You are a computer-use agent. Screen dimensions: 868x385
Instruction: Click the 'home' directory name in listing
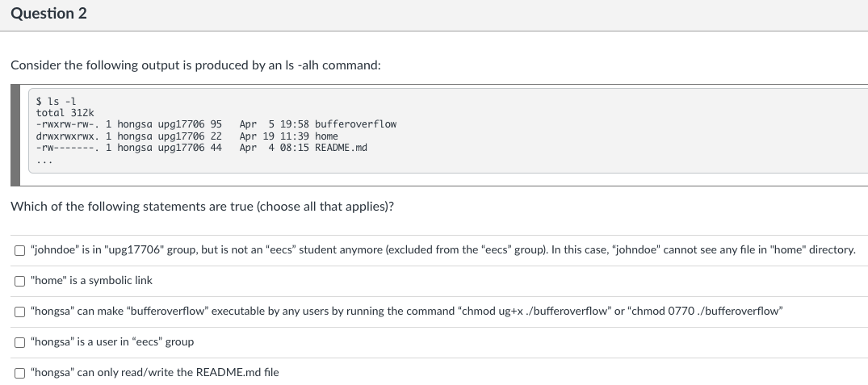[326, 136]
